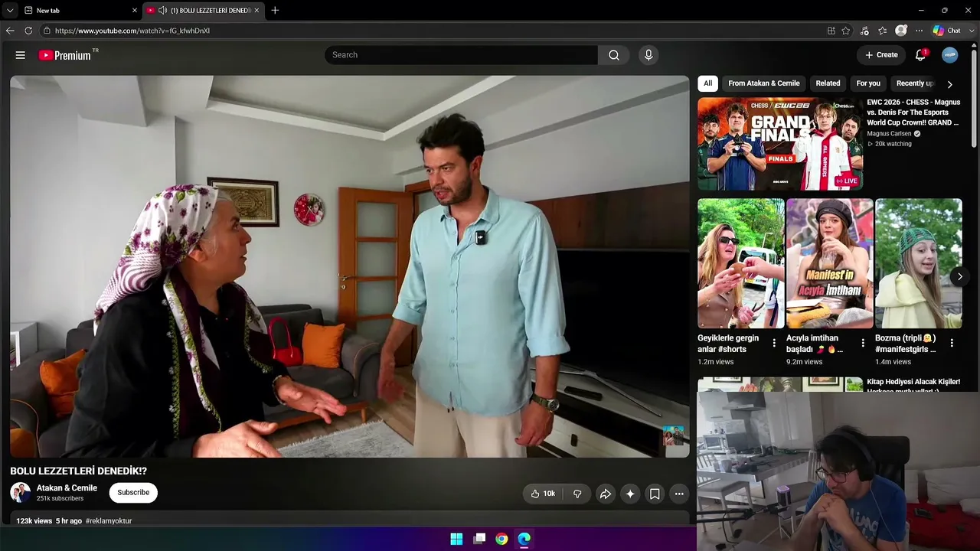
Task: Open the Ask sparkle button
Action: pyautogui.click(x=630, y=494)
